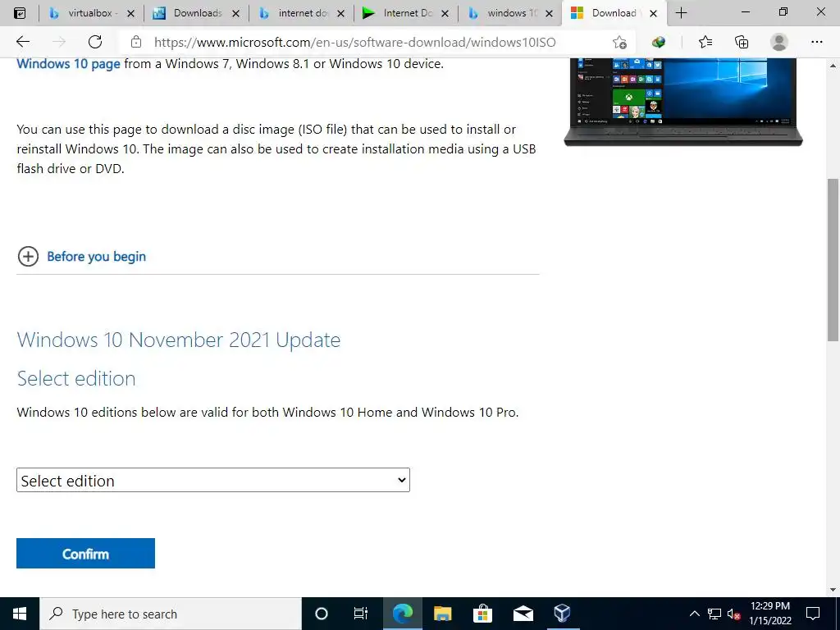Close the windows 10 tab

coord(549,14)
